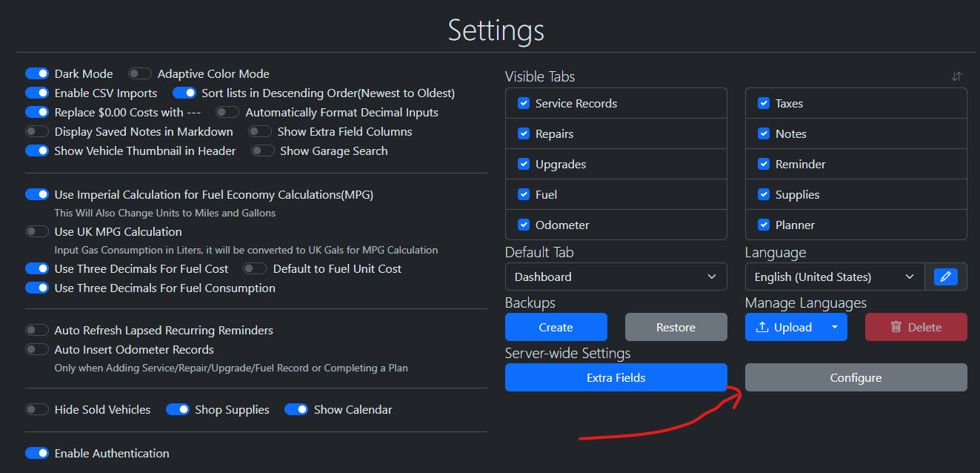Screen dimensions: 980x473
Task: Uncheck the Fuel visible tab checkbox
Action: [x=524, y=195]
